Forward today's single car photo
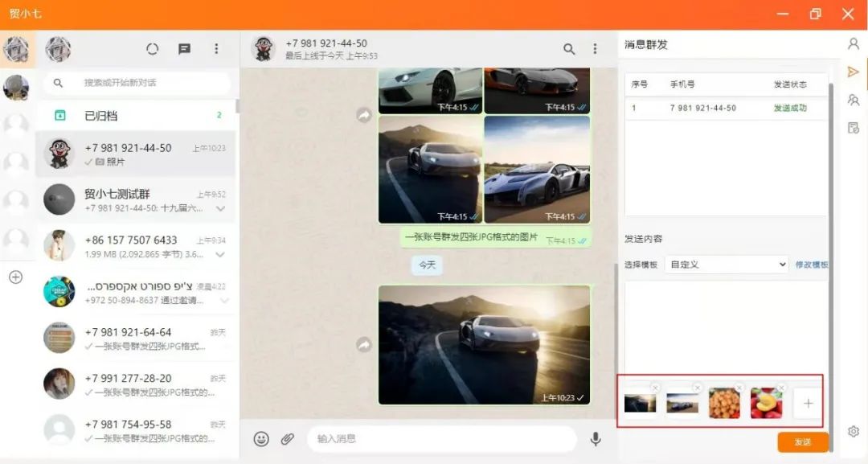Screen dimensions: 868x464 [x=364, y=345]
